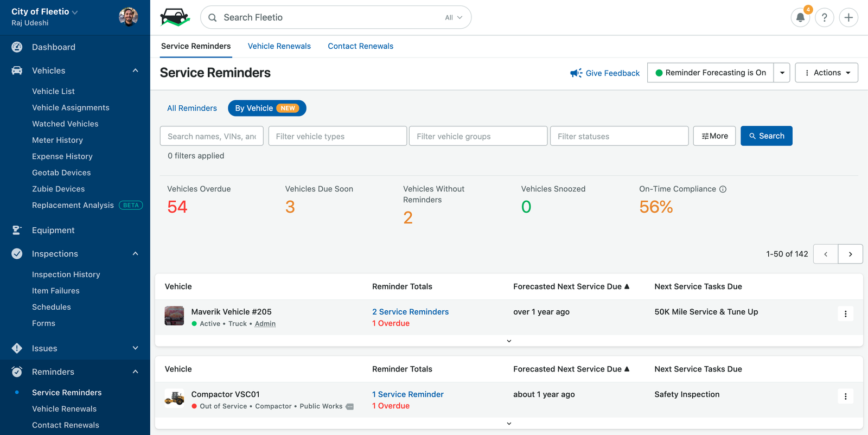Image resolution: width=868 pixels, height=435 pixels.
Task: Collapse the Reminders sidebar section
Action: (x=135, y=372)
